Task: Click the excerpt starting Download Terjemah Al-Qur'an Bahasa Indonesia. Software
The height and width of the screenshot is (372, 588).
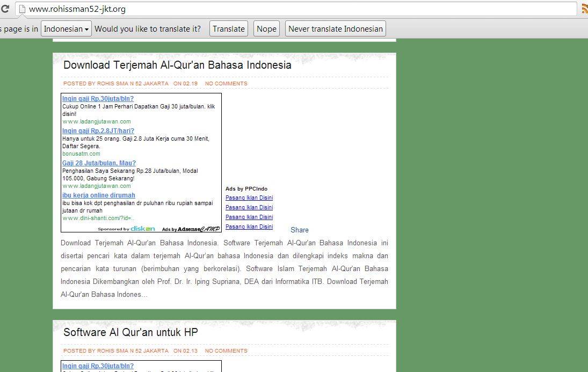Action: [x=224, y=268]
